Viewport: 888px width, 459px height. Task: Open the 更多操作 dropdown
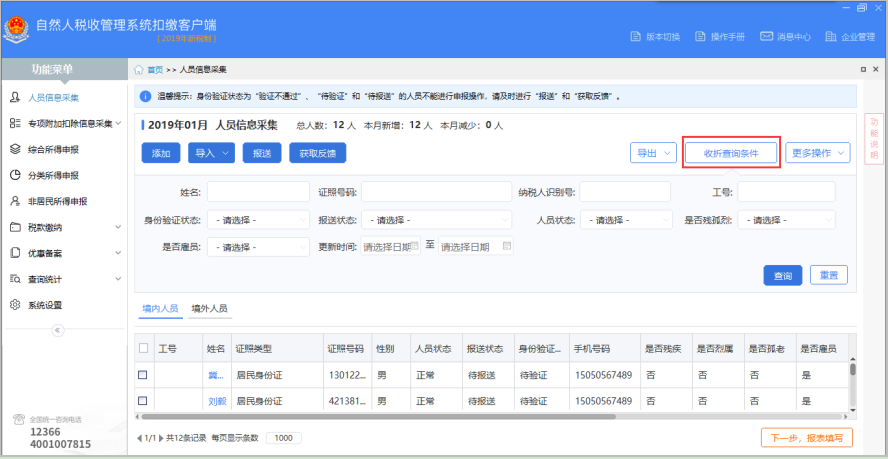(818, 153)
